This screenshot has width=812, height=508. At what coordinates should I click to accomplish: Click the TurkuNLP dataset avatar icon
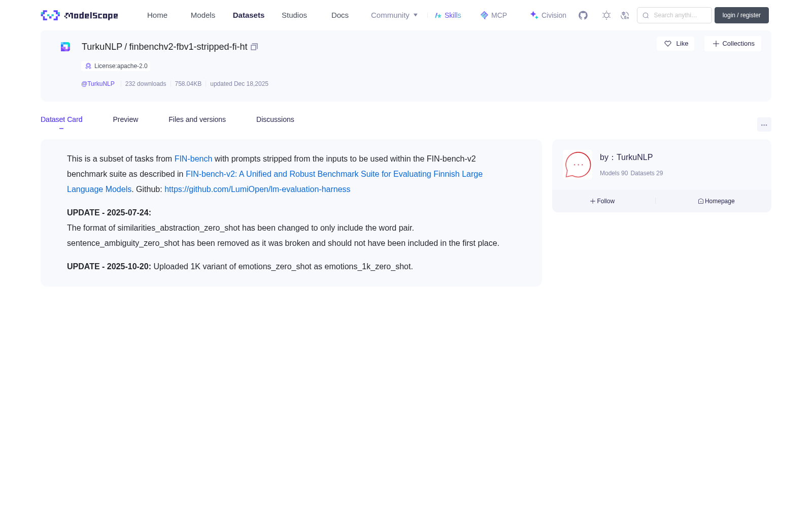click(65, 47)
